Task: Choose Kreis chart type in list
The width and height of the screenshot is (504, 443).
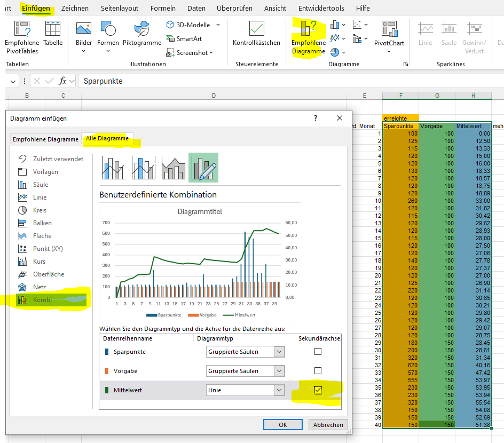Action: (x=40, y=210)
